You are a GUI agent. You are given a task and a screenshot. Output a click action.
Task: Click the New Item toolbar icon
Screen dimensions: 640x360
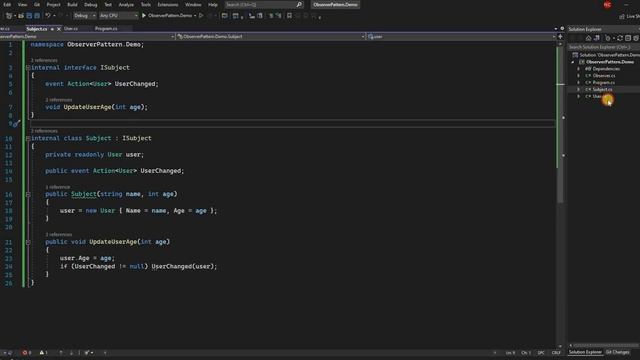pos(9,16)
